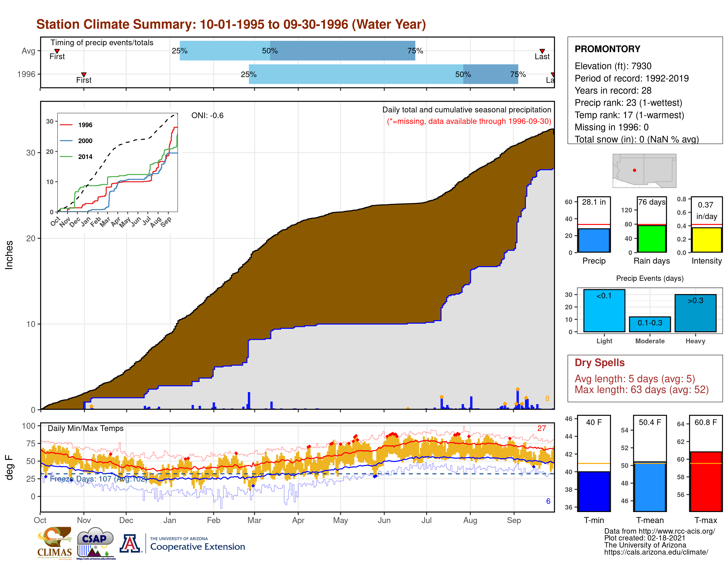Click the 0.37 in/day intensity value
The height and width of the screenshot is (563, 728).
tap(706, 210)
